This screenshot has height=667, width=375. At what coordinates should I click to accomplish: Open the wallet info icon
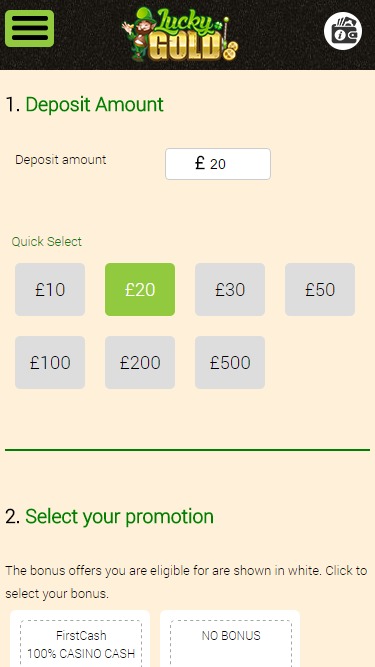tap(343, 31)
